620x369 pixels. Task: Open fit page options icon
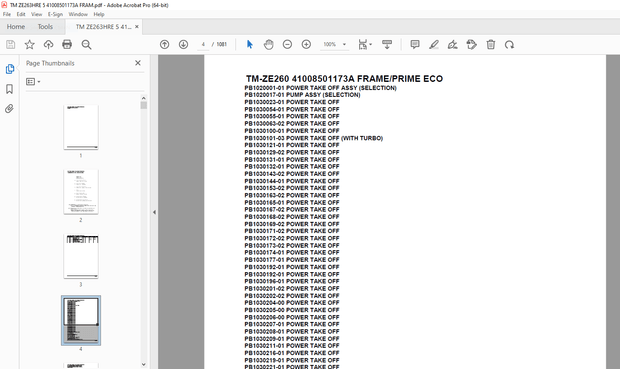click(x=365, y=45)
